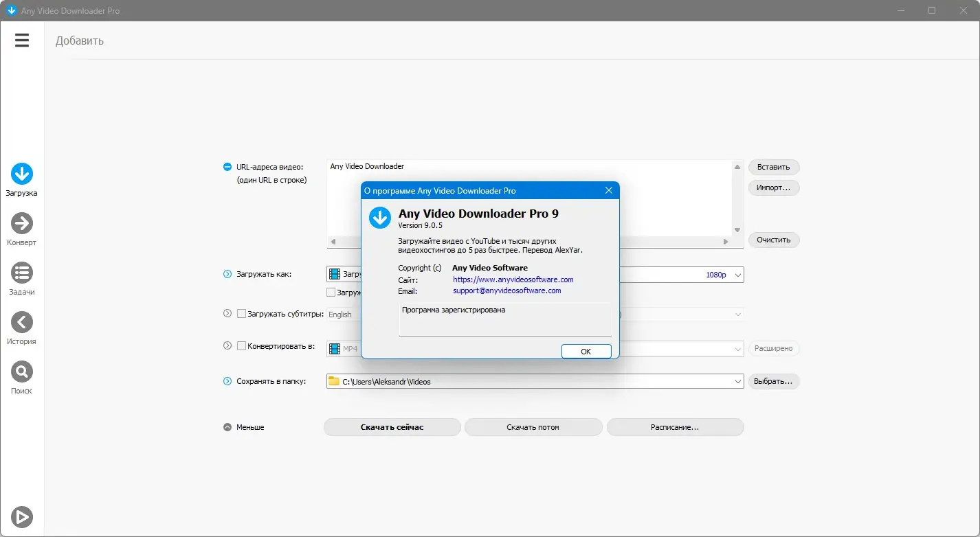The width and height of the screenshot is (980, 537).
Task: Open the hamburger menu
Action: pos(22,41)
